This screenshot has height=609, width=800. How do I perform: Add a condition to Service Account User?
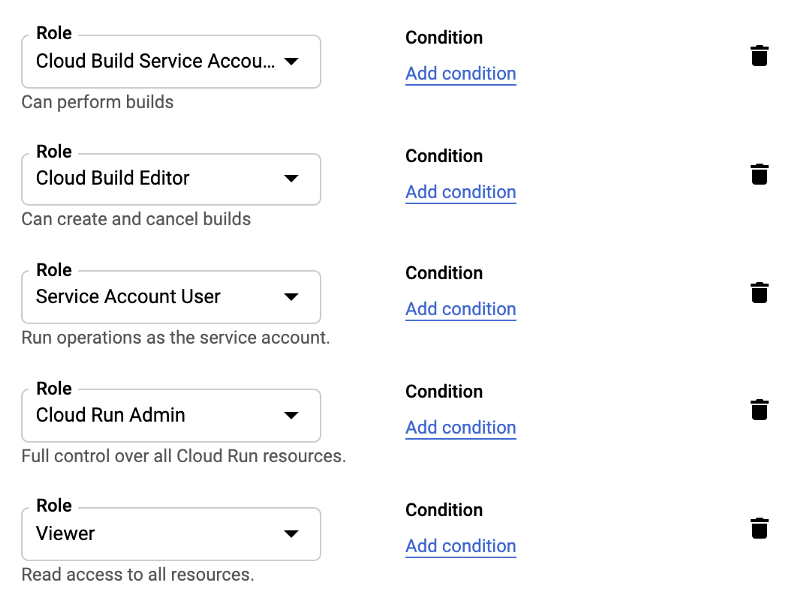[460, 309]
